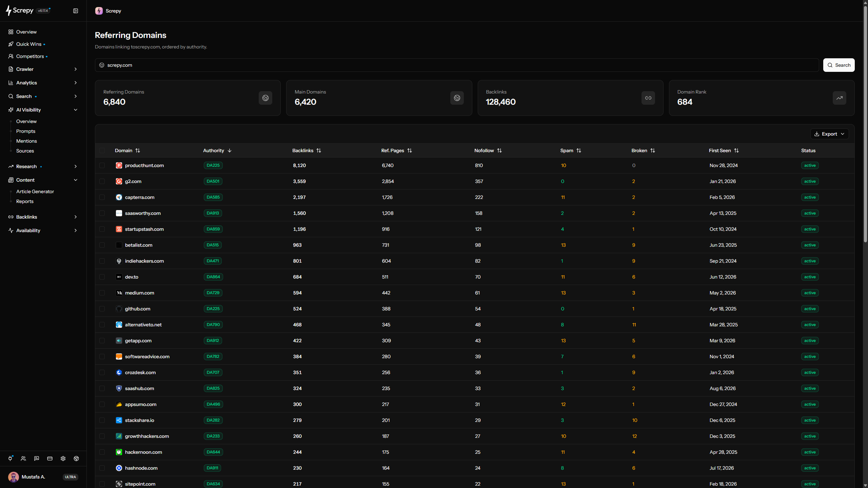Click the capterra.com favicon
Screen dimensions: 868x488
click(119, 197)
